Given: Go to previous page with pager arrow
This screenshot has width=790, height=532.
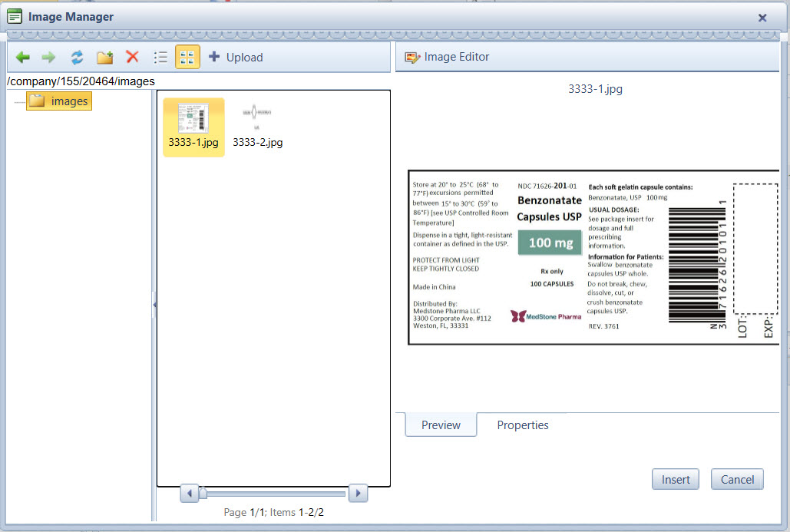Looking at the screenshot, I should [190, 493].
